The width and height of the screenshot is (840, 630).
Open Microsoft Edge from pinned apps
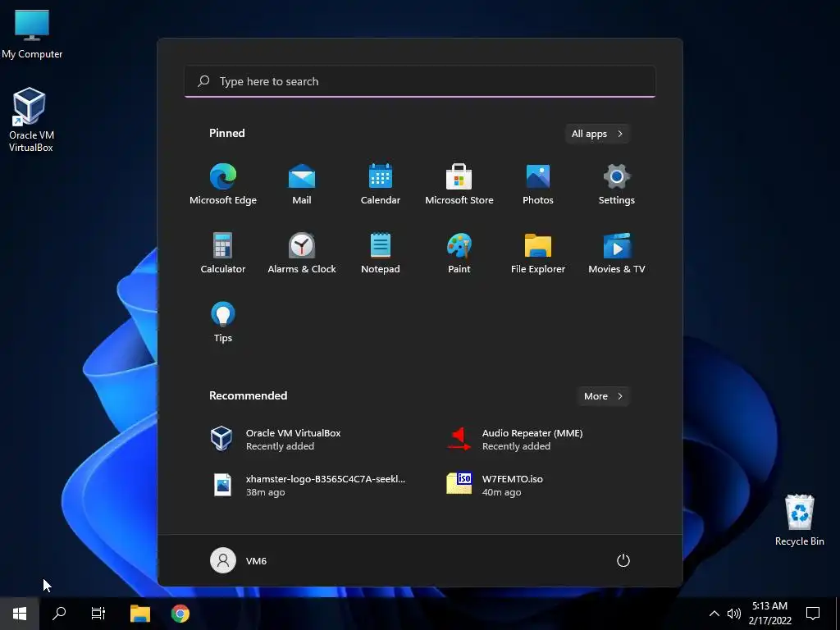tap(223, 185)
